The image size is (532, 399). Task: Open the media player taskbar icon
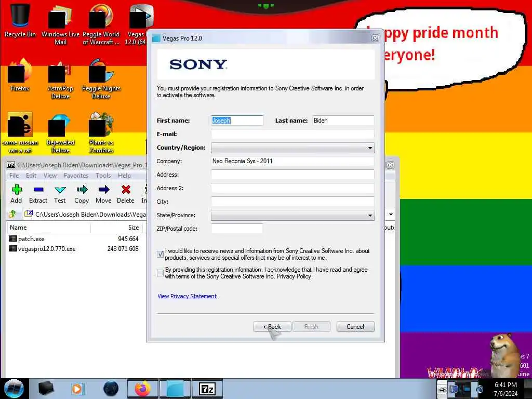77,389
